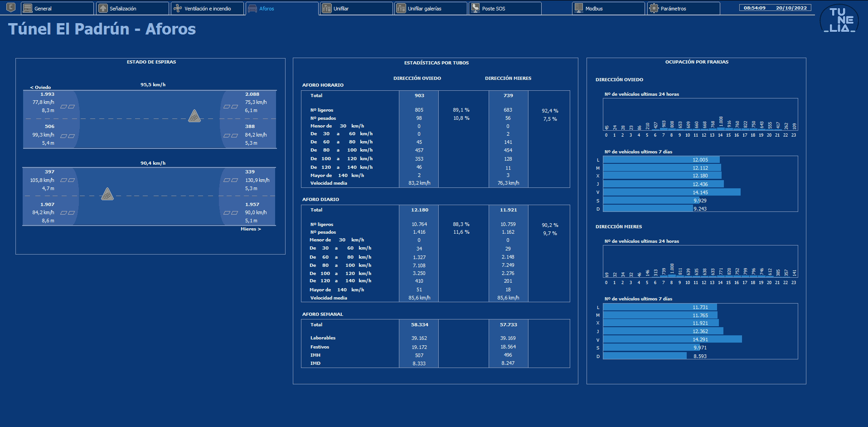Screen dimensions: 868x427
Task: Click the Parámetros gear icon
Action: (x=654, y=8)
